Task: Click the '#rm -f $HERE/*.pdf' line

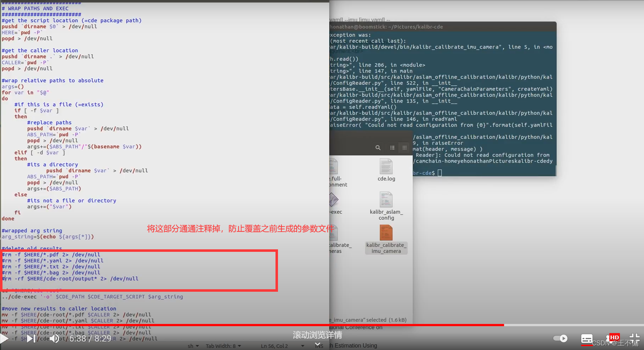Action: (x=51, y=255)
